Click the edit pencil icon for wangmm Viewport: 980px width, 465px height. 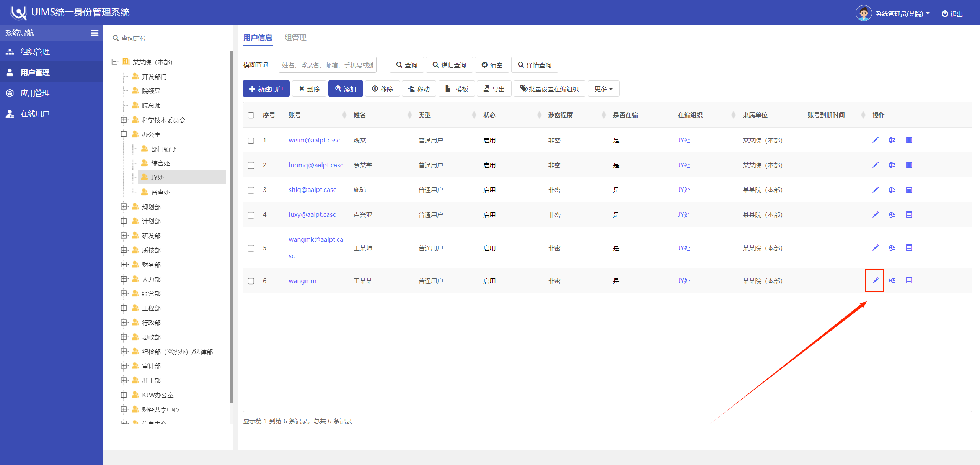click(x=875, y=281)
